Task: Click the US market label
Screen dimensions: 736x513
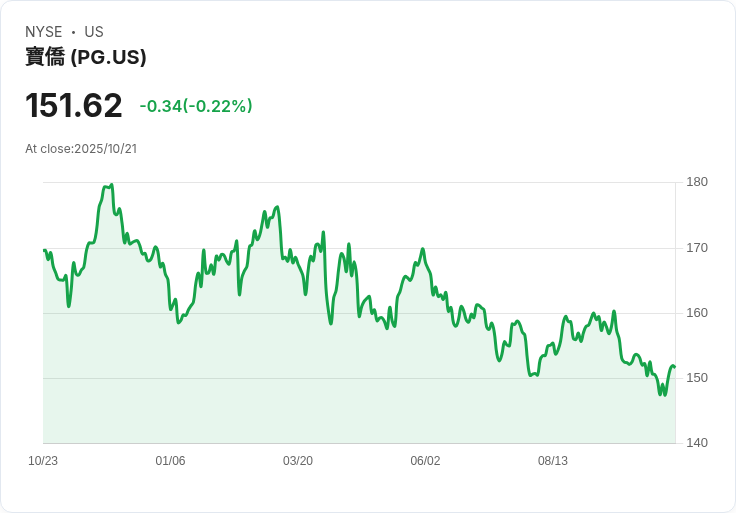Action: (94, 32)
